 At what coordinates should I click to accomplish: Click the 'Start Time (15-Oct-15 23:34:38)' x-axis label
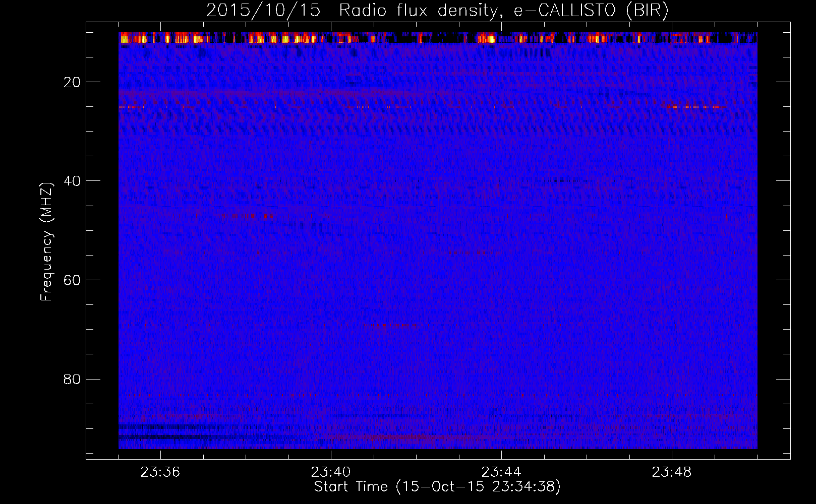coord(437,487)
